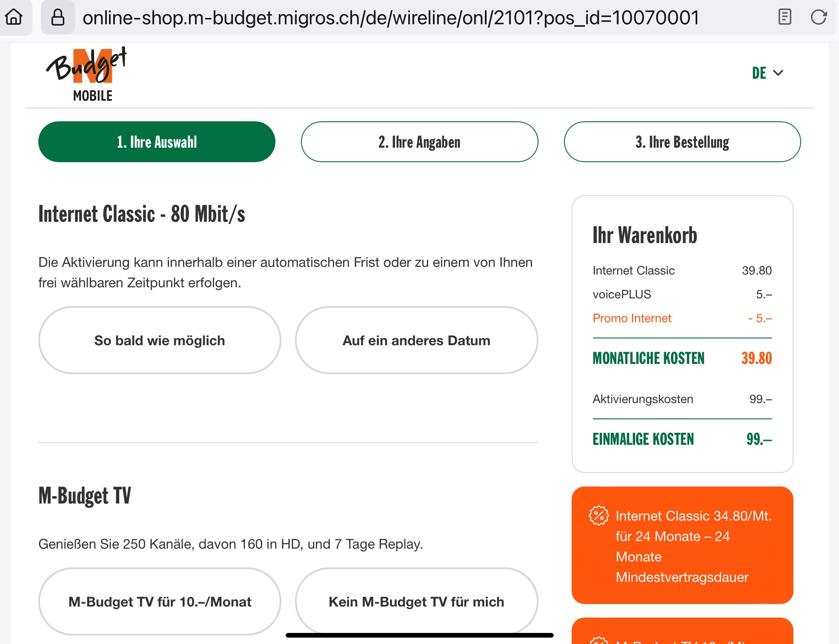Image resolution: width=839 pixels, height=644 pixels.
Task: Click 'Promo Internet' line in Warenkorb
Action: point(632,318)
